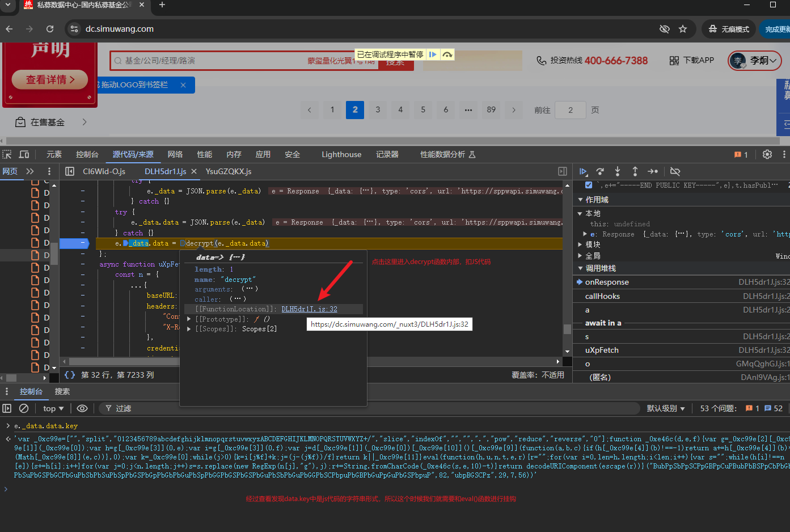This screenshot has height=532, width=790.
Task: Open the YsuGZQKX.js file tab
Action: 229,171
